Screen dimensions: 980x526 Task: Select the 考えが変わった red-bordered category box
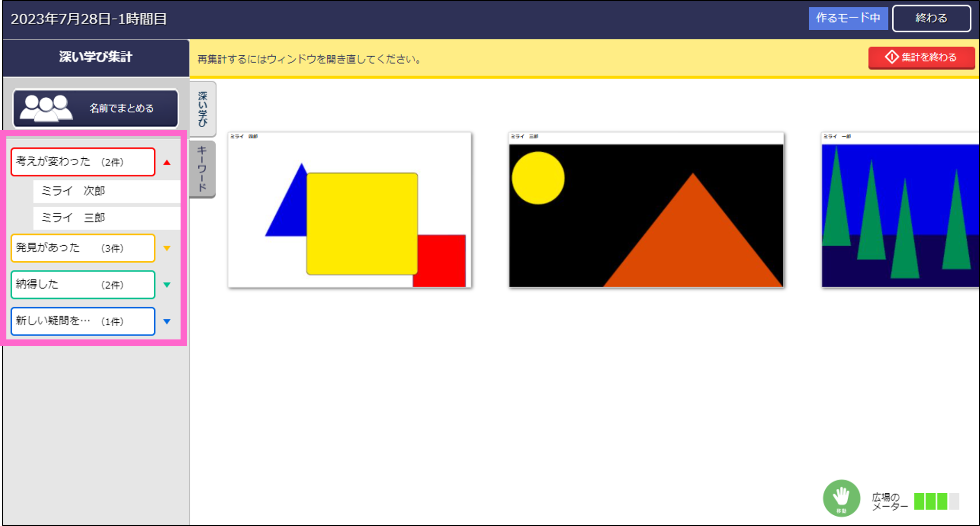[x=82, y=162]
